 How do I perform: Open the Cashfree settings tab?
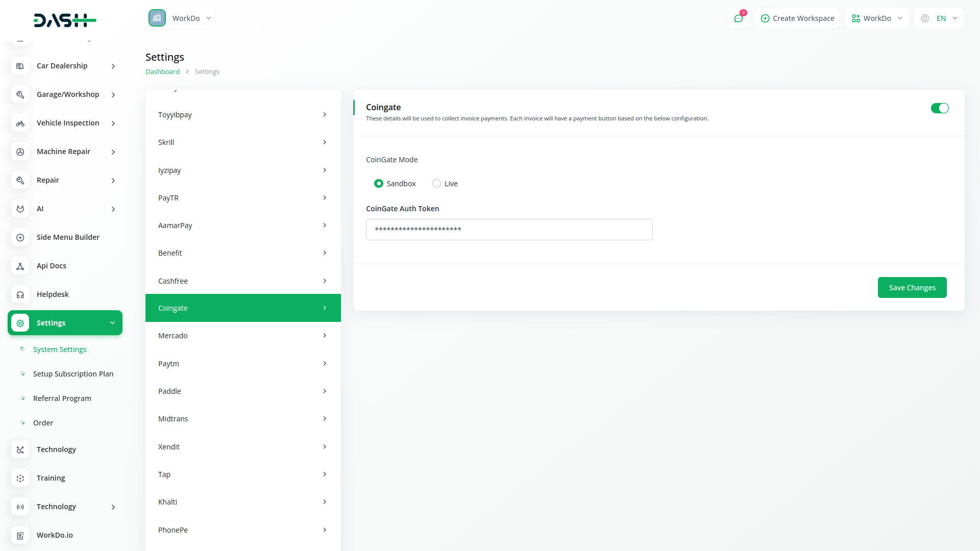(243, 281)
